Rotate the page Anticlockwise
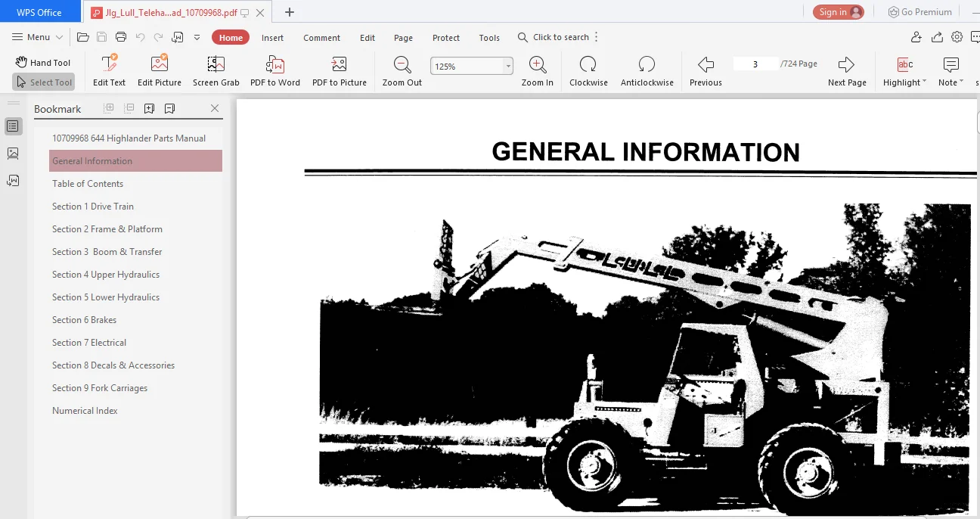 click(x=647, y=71)
